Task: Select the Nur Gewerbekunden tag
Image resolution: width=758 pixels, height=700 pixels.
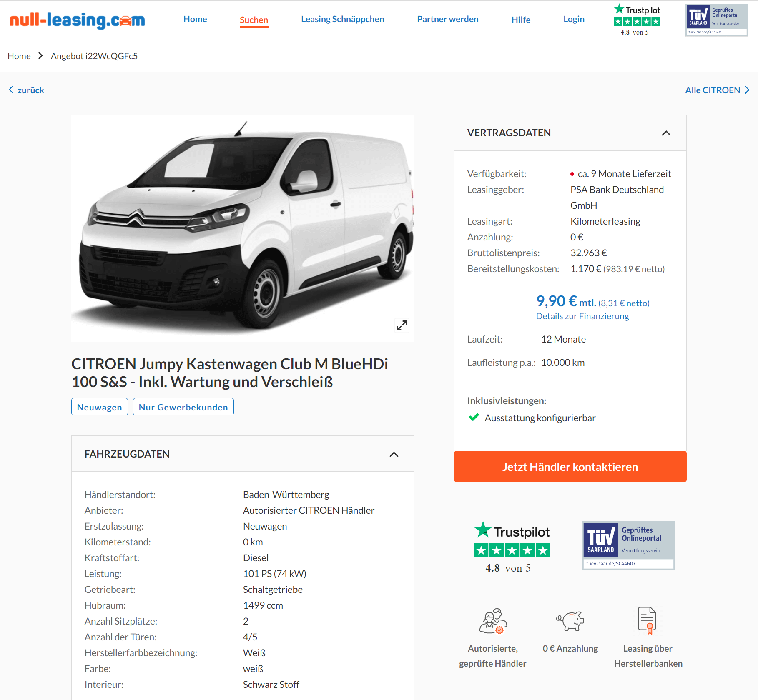Action: [x=183, y=407]
